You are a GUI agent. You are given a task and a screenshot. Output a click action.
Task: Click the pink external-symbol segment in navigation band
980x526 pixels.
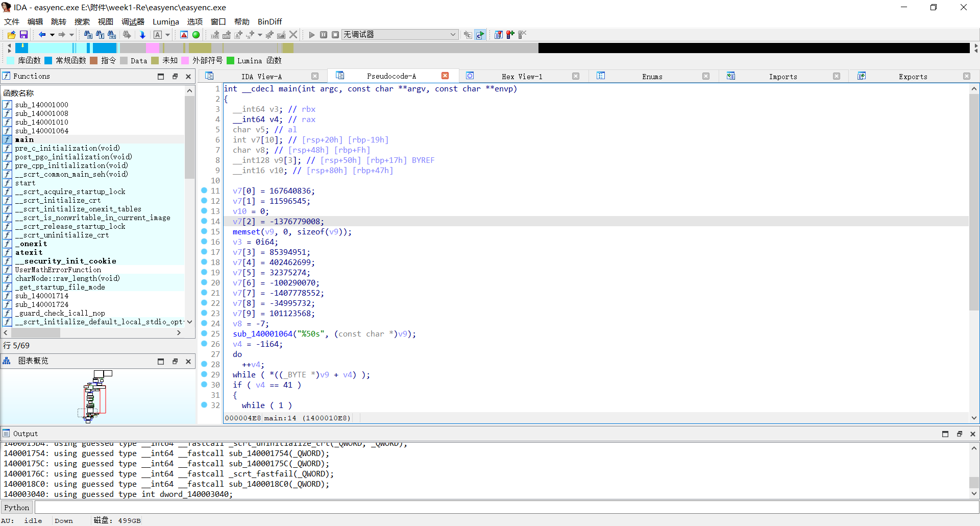(x=152, y=48)
